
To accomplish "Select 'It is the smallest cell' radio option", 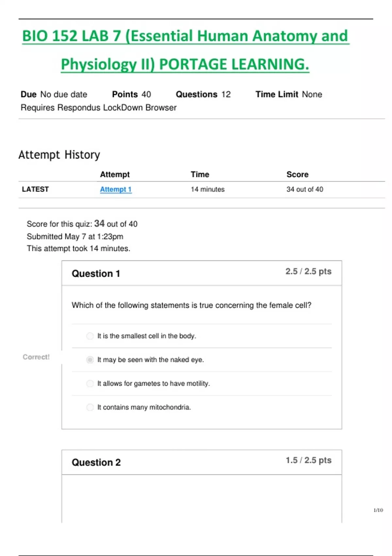I will pos(90,336).
